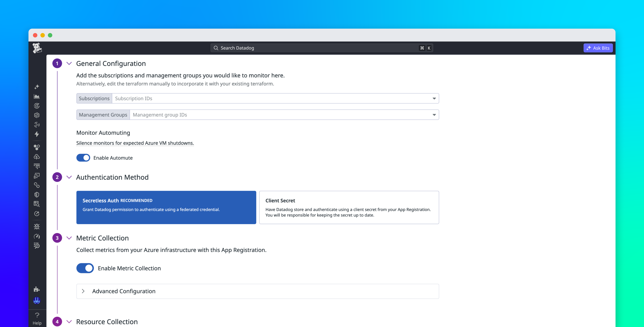Click the Enable Metric Collection label text
This screenshot has height=327, width=644.
[x=129, y=268]
